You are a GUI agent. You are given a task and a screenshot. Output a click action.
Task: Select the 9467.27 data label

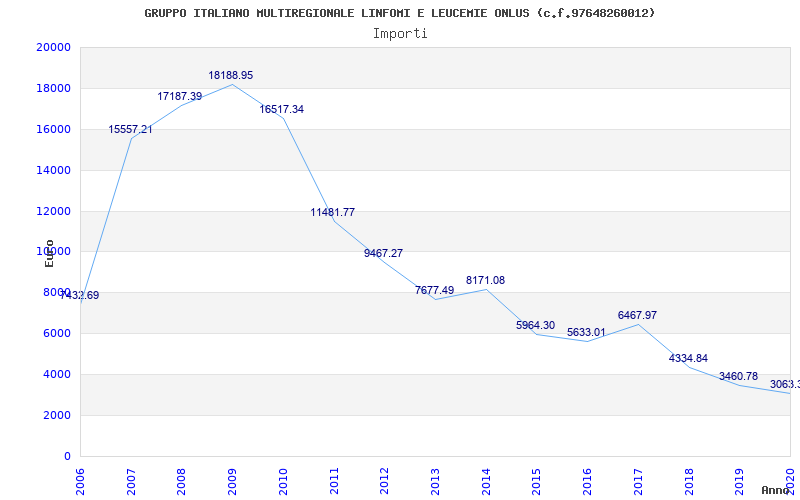pyautogui.click(x=384, y=253)
